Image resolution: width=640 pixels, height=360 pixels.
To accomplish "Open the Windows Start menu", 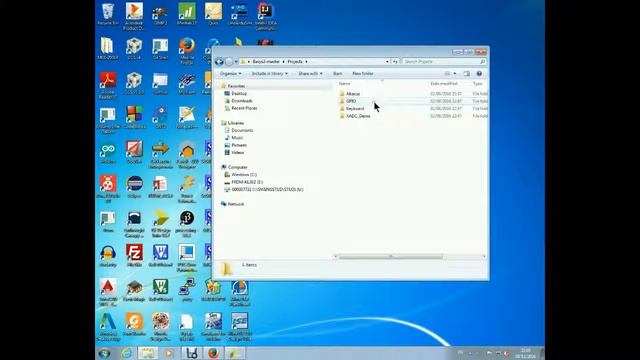I will (x=104, y=353).
